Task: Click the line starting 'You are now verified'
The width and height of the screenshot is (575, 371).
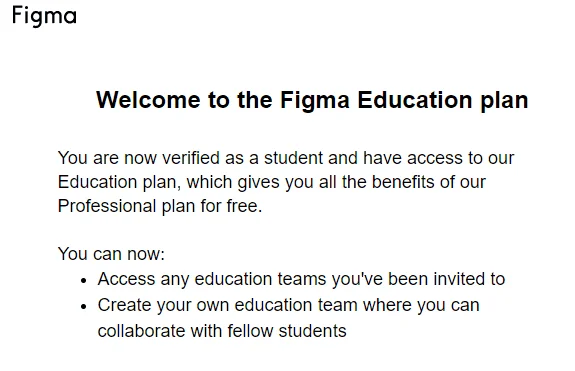Action: [286, 158]
